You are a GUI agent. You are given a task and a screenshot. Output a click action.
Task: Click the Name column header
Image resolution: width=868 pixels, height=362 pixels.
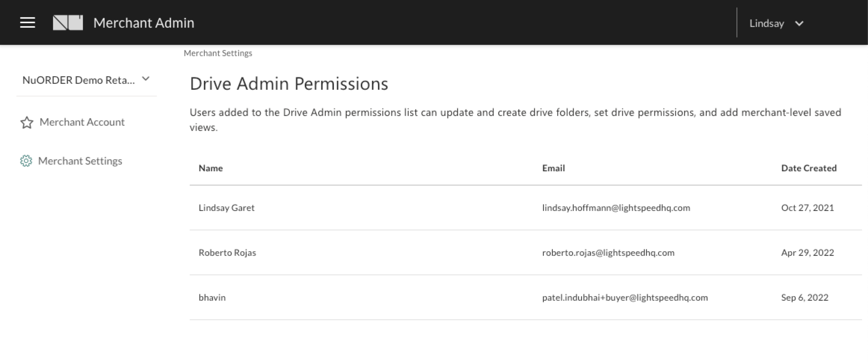(211, 168)
